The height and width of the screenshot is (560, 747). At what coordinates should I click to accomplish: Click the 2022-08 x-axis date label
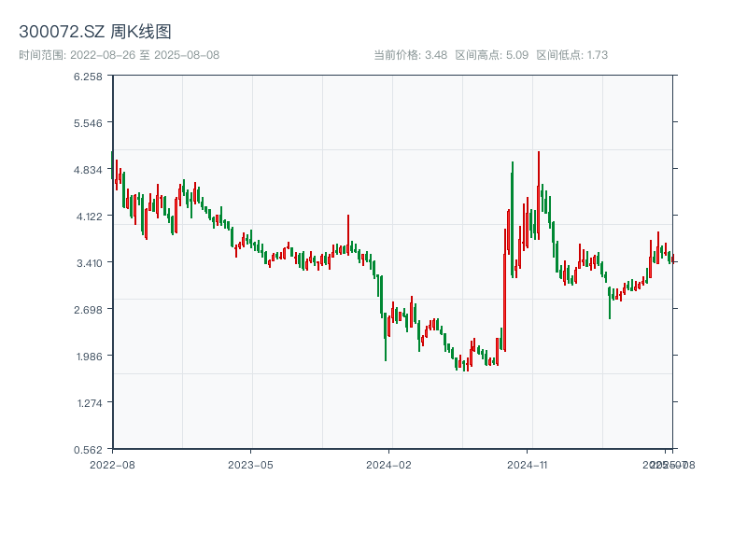click(112, 464)
